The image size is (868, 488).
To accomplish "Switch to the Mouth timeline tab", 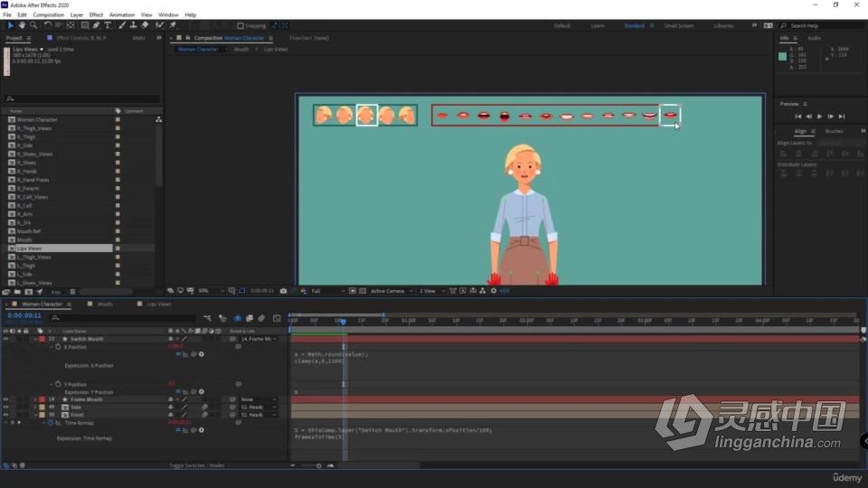I will [105, 304].
